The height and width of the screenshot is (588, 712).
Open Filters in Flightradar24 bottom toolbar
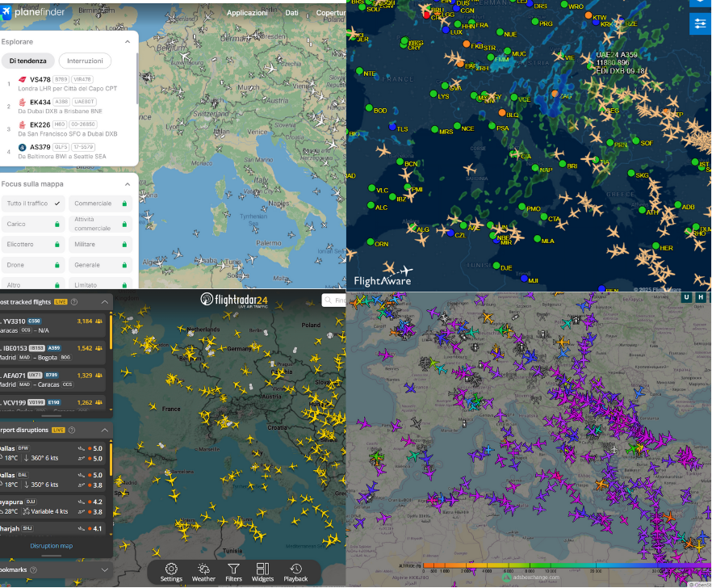pos(233,573)
